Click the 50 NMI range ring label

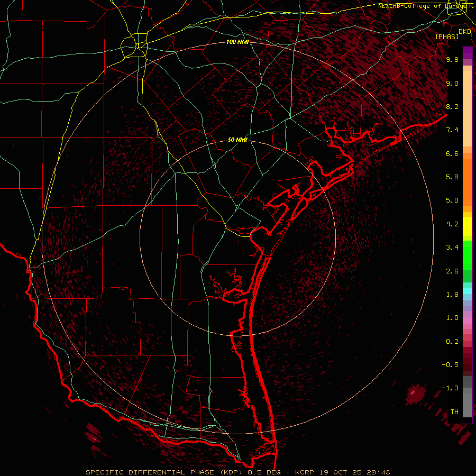[x=237, y=140]
